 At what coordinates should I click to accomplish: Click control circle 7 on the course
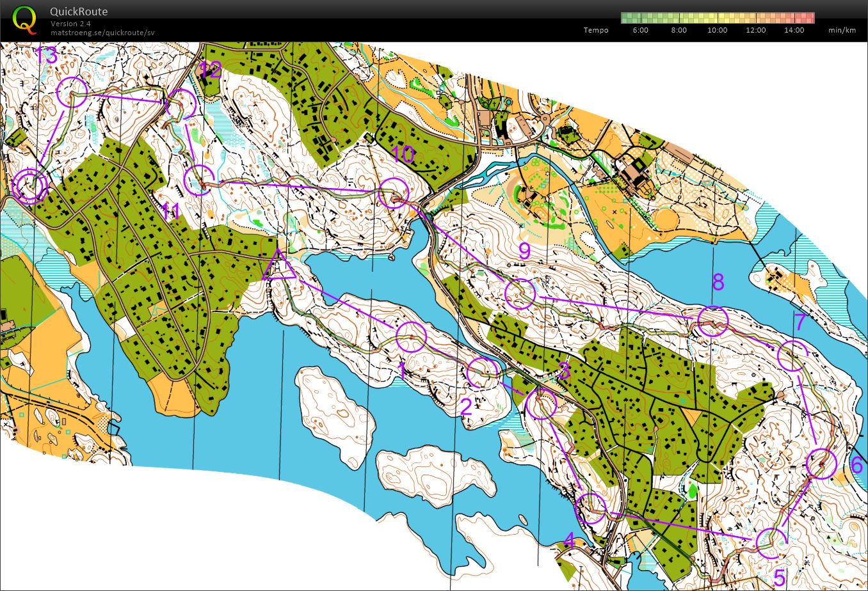tap(792, 356)
